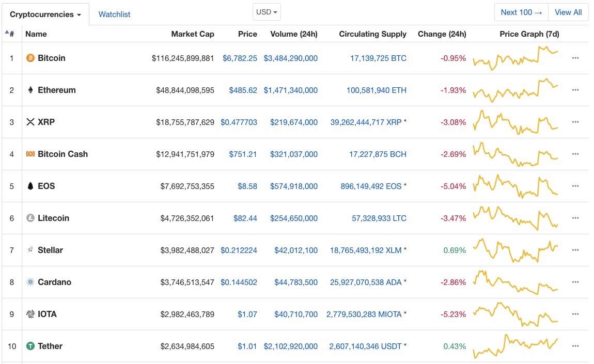The image size is (594, 364).
Task: Open the Cardano name link
Action: 55,282
